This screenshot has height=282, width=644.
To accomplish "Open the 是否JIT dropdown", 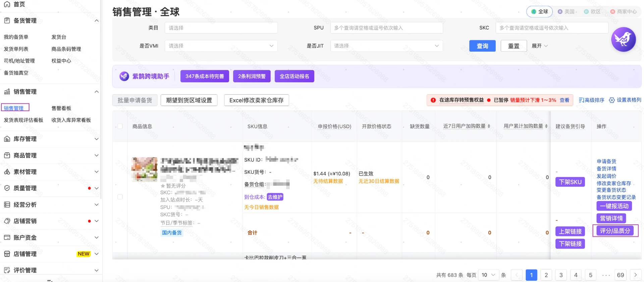I will point(386,46).
